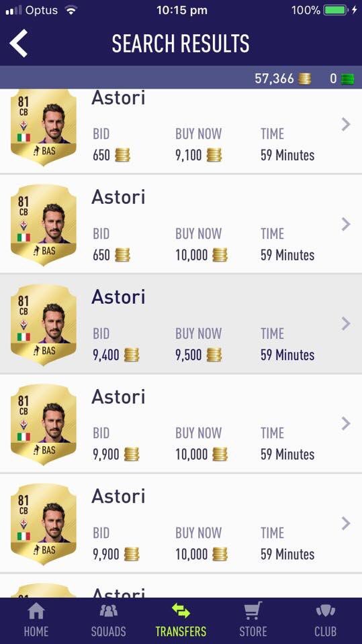Open the Home tab icon
362x644 pixels.
click(x=36, y=610)
